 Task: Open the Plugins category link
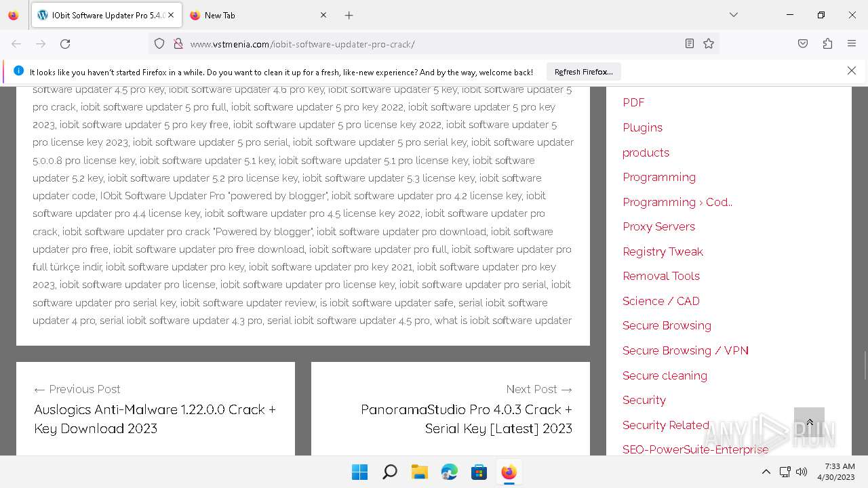tap(642, 127)
